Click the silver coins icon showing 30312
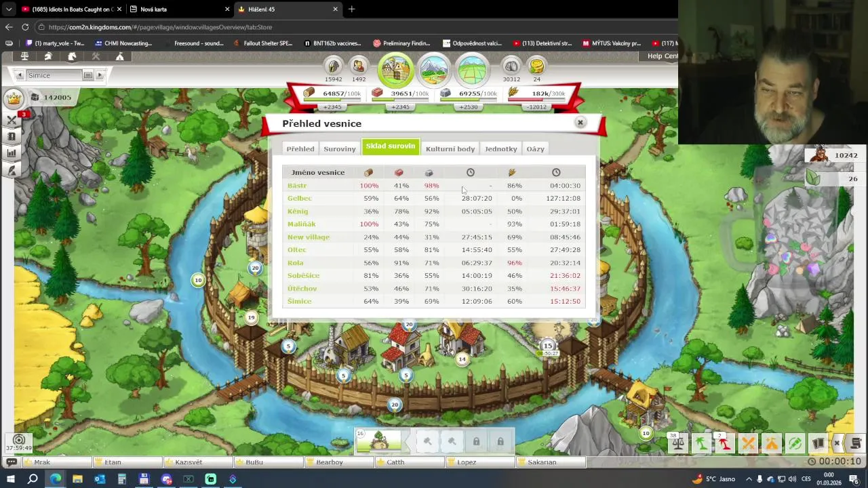 pos(511,66)
